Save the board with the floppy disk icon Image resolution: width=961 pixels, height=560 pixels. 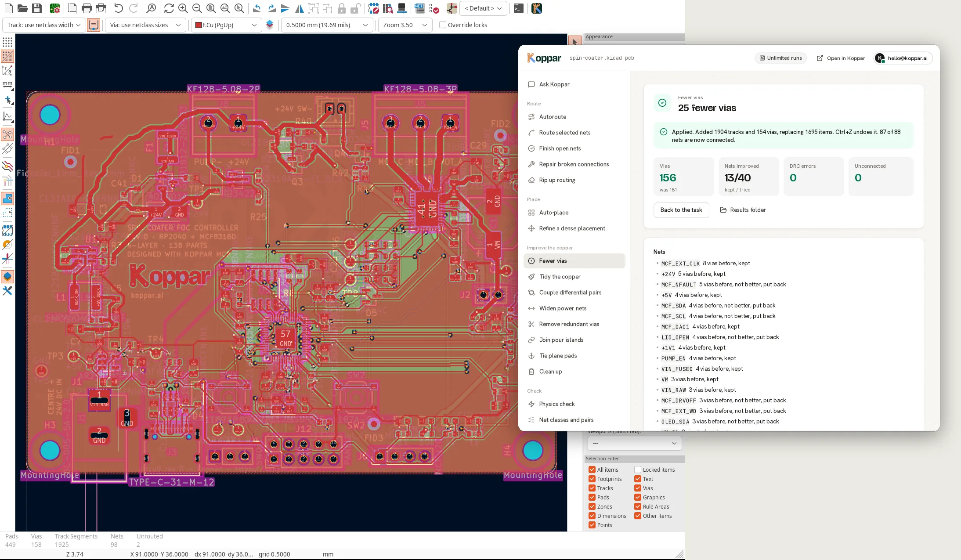pyautogui.click(x=37, y=8)
